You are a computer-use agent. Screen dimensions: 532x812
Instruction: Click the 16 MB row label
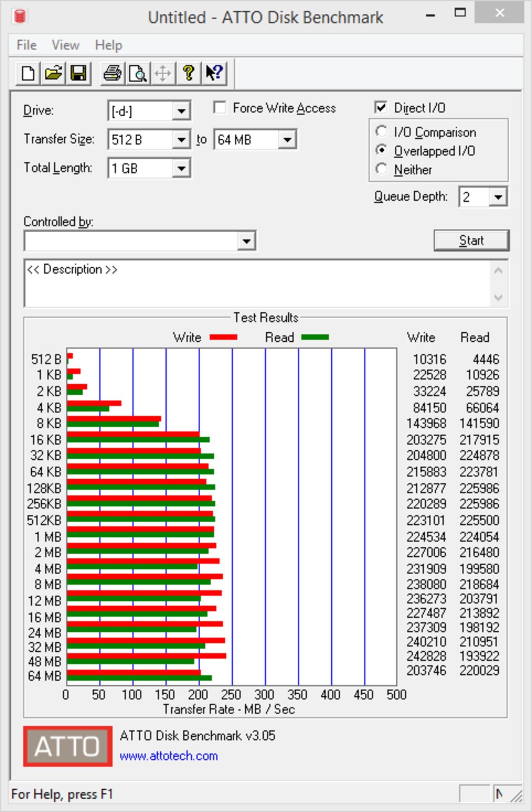click(x=45, y=617)
